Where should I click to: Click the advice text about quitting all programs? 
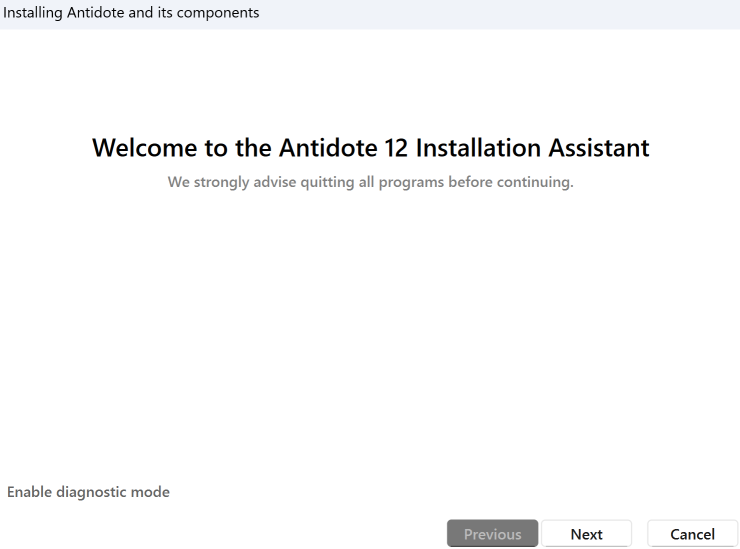pyautogui.click(x=370, y=183)
